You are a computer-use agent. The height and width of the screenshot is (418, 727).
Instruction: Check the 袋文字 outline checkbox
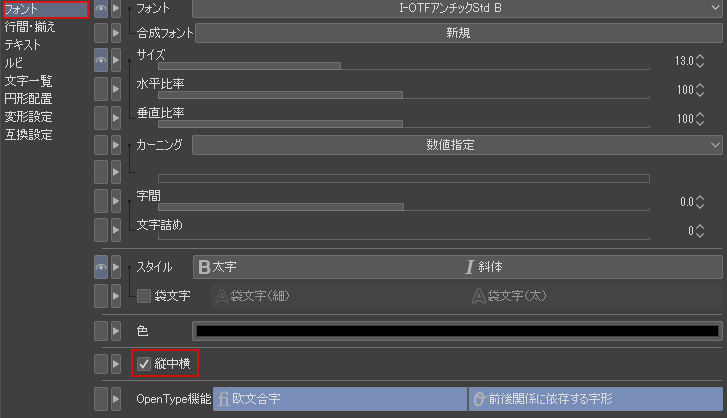pos(144,296)
